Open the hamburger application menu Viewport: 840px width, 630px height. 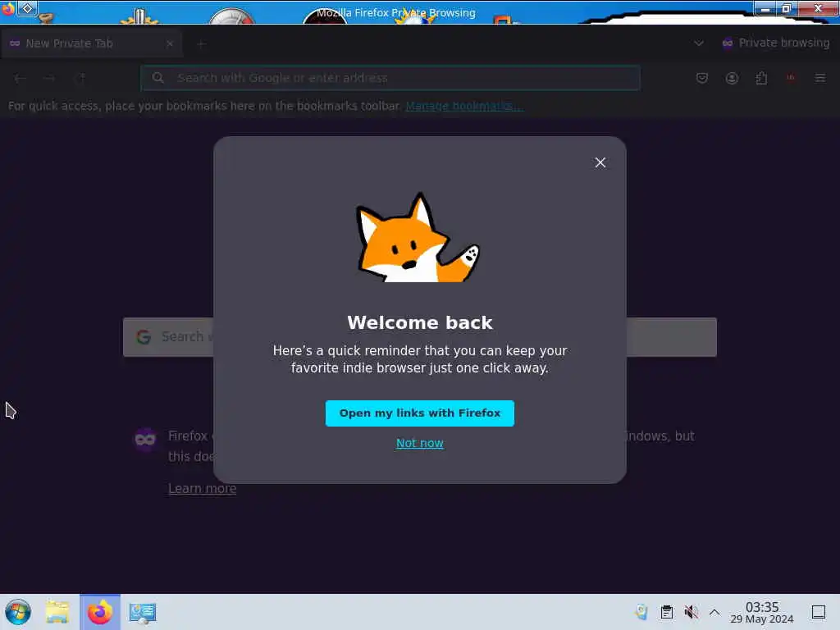(x=819, y=78)
